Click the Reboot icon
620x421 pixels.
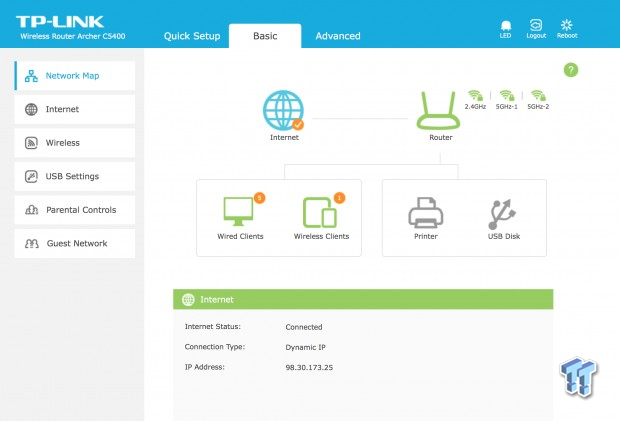click(567, 25)
